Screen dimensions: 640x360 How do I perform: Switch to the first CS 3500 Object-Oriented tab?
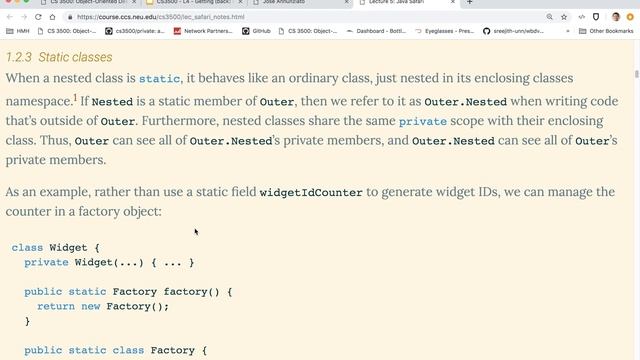coord(88,2)
